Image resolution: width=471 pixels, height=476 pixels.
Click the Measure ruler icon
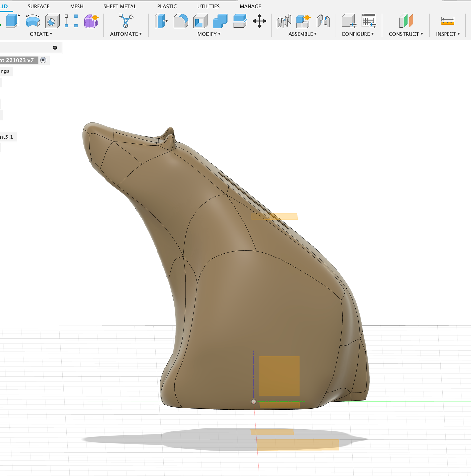click(x=447, y=21)
